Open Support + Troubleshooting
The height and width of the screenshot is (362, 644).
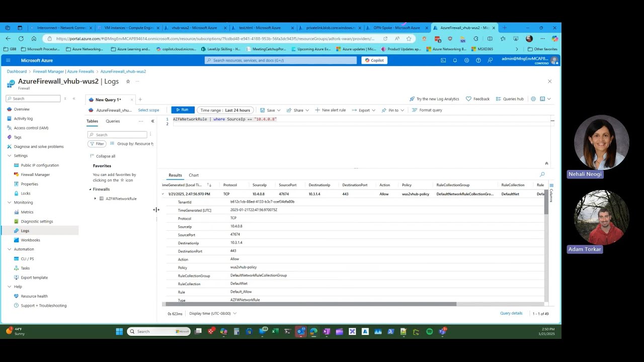click(43, 306)
